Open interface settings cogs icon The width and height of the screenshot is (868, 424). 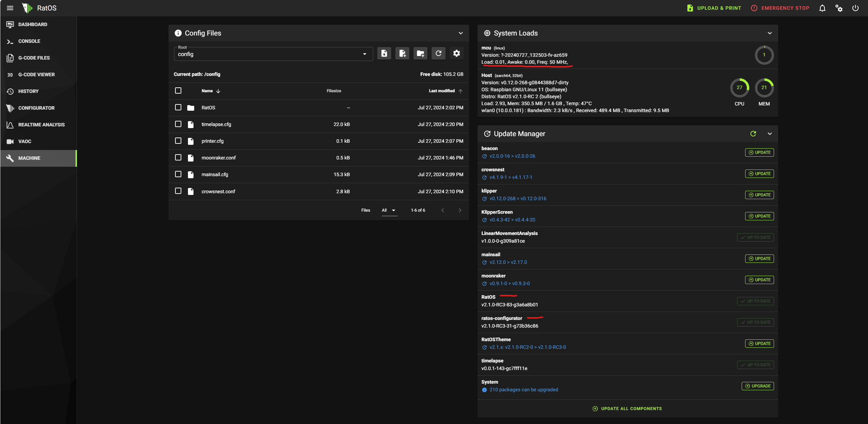tap(839, 8)
